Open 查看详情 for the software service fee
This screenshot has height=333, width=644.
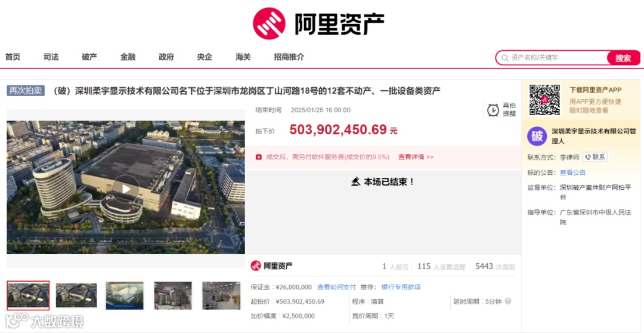pos(416,156)
